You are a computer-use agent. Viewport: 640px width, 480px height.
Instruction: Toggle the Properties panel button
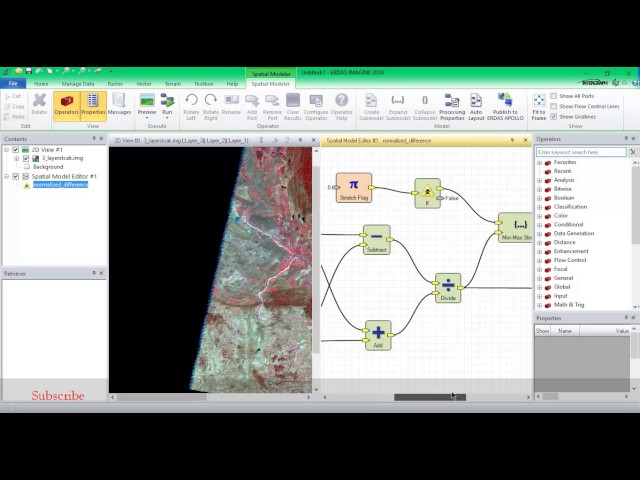tap(93, 106)
